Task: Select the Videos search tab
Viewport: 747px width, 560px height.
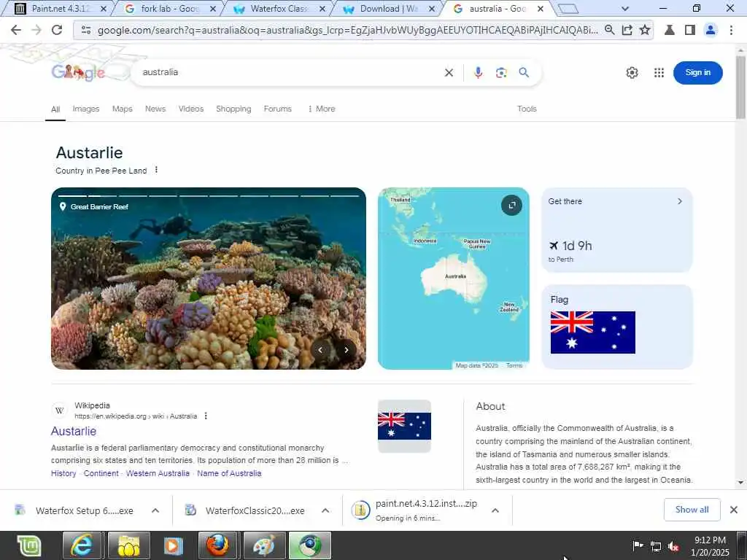Action: [x=191, y=109]
